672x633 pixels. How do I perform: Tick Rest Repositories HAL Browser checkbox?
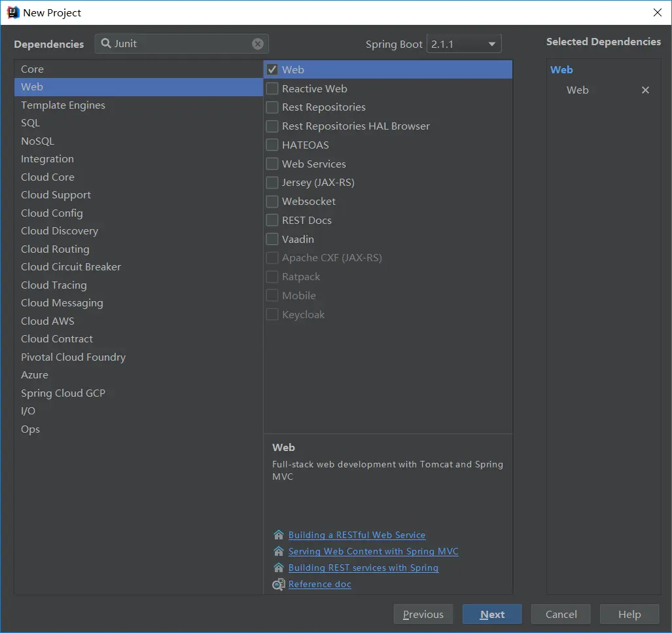pyautogui.click(x=272, y=126)
